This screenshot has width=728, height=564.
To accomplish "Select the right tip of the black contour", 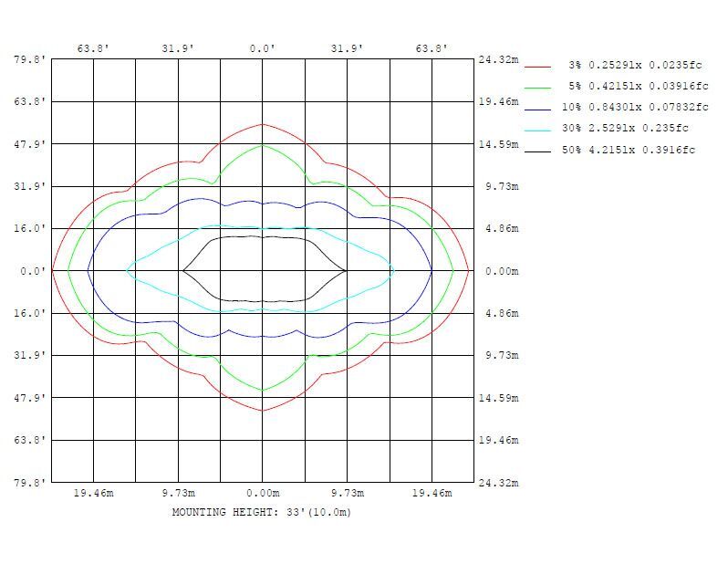I will coord(346,271).
